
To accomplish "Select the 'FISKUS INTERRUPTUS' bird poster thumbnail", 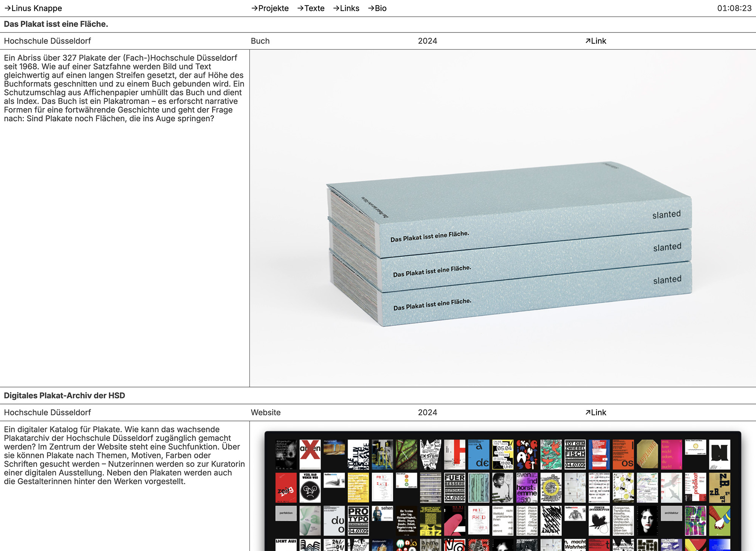I will pos(599,521).
